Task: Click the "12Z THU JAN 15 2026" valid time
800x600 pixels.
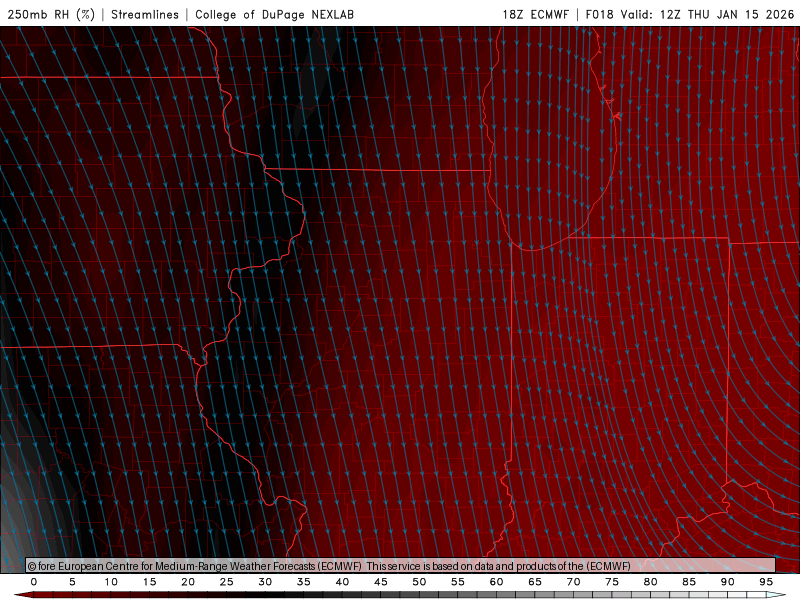Action: pos(727,14)
